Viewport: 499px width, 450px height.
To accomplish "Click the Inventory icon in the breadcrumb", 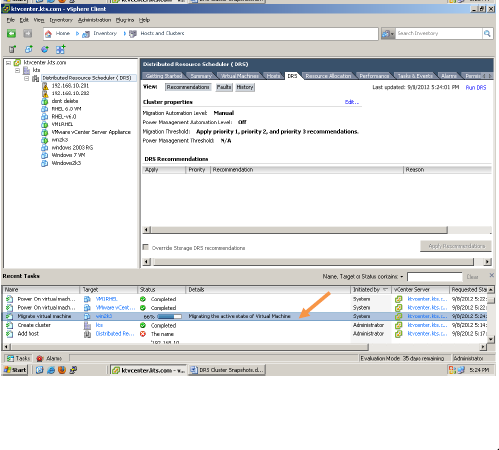I will tap(86, 34).
